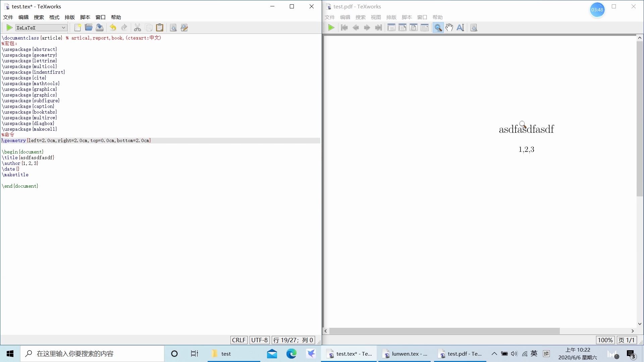Open Find in the PDF preview toolbar
644x362 pixels.
[x=474, y=28]
